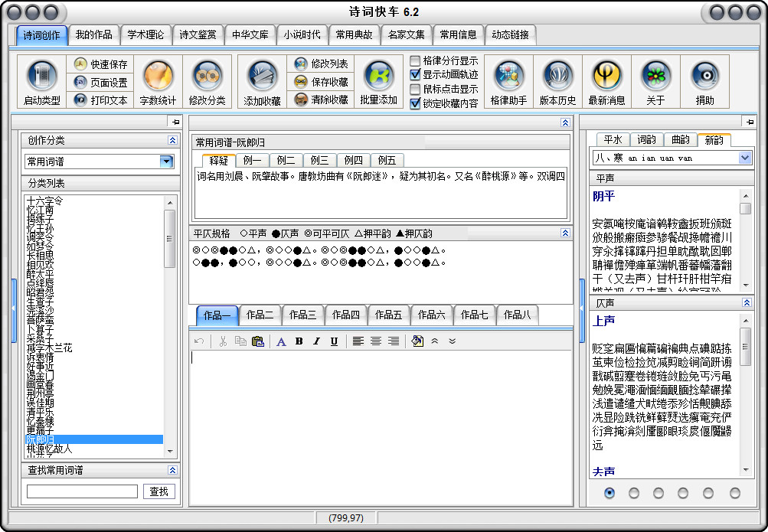Click the 最新消息 latest news icon
The image size is (768, 532).
point(607,82)
